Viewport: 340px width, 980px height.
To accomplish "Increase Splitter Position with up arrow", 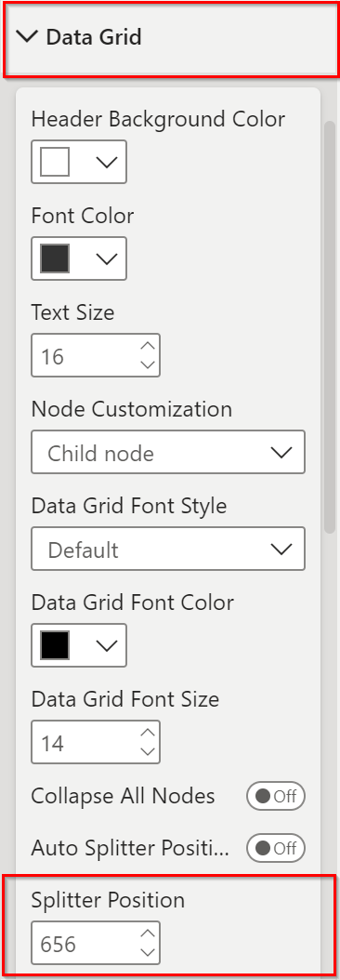I will (148, 934).
